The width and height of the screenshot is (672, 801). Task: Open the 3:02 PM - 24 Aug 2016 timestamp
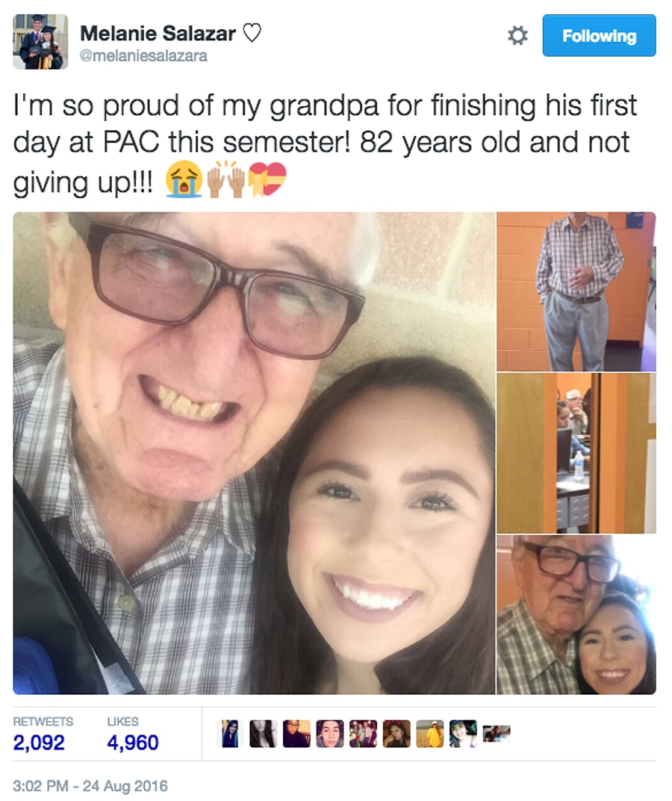pos(90,785)
